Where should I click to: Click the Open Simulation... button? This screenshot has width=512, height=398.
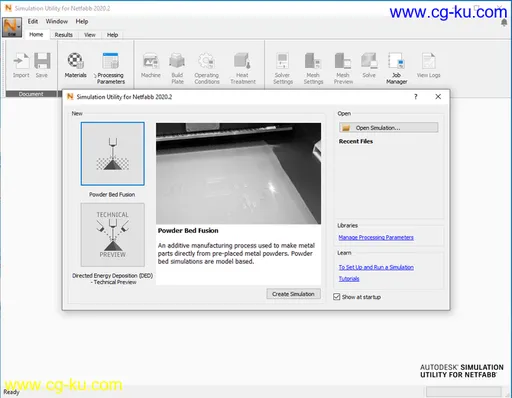tap(389, 128)
